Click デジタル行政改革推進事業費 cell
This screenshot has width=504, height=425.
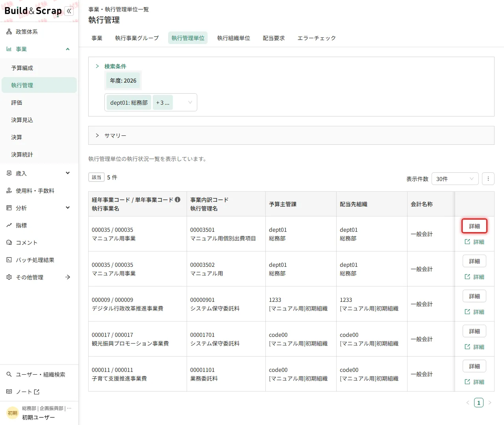point(128,309)
